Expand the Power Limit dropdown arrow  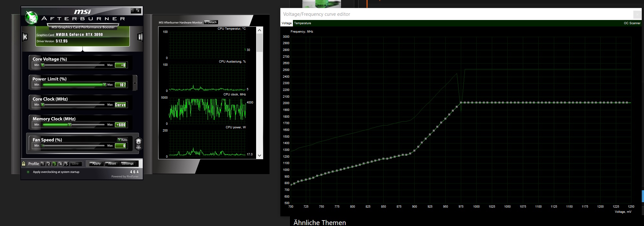135,84
